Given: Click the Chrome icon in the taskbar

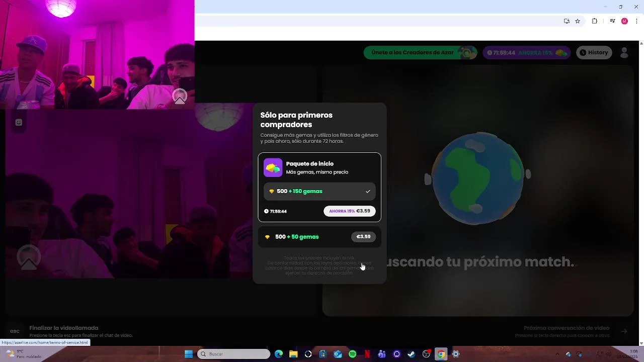Looking at the screenshot, I should point(441,354).
